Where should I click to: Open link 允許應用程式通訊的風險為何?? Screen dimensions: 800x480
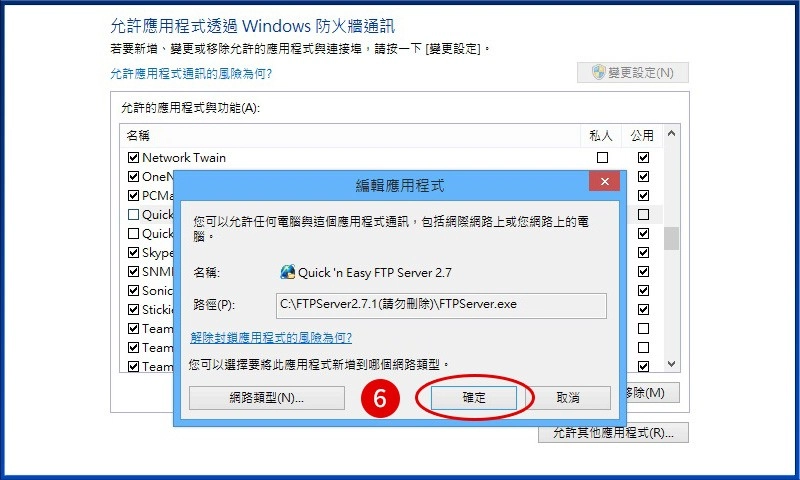[191, 73]
